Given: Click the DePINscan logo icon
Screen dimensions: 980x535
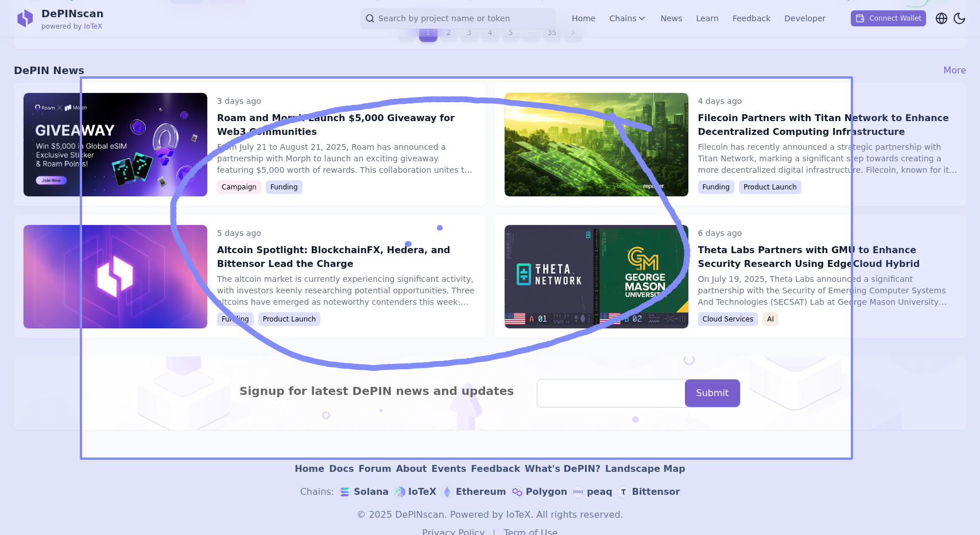Looking at the screenshot, I should tap(25, 18).
